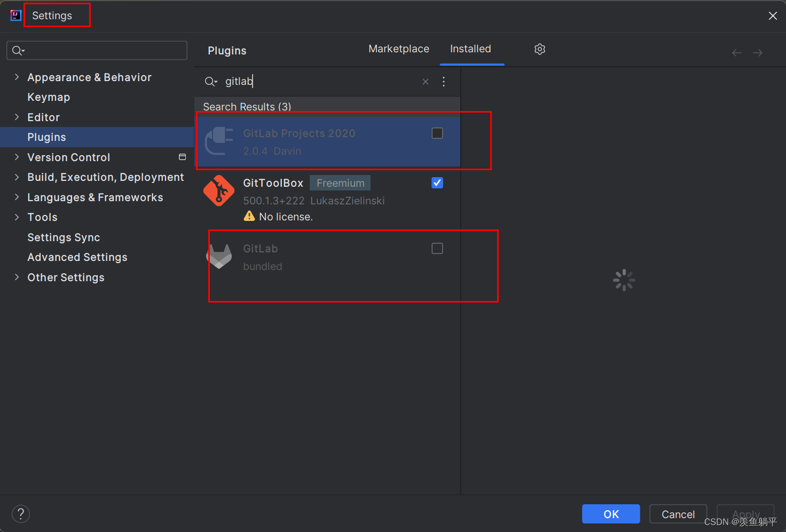This screenshot has height=532, width=786.
Task: Switch to the Marketplace tab
Action: coord(398,49)
